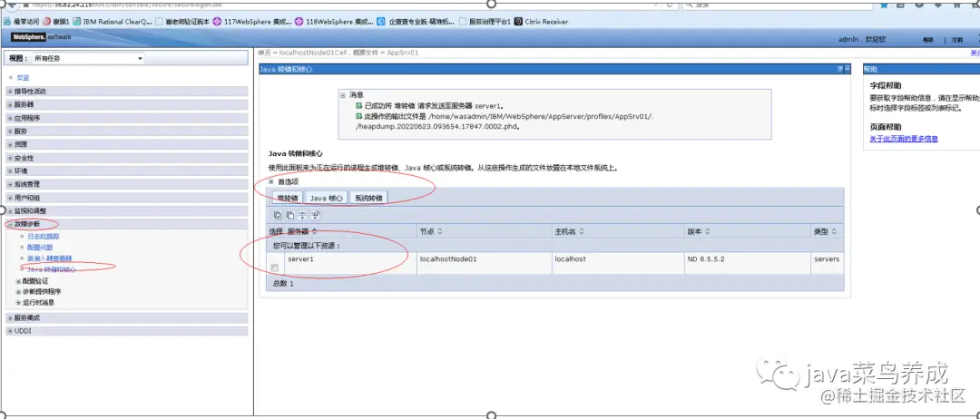Sort the table by 节点 column arrows
The width and height of the screenshot is (980, 419).
(439, 231)
